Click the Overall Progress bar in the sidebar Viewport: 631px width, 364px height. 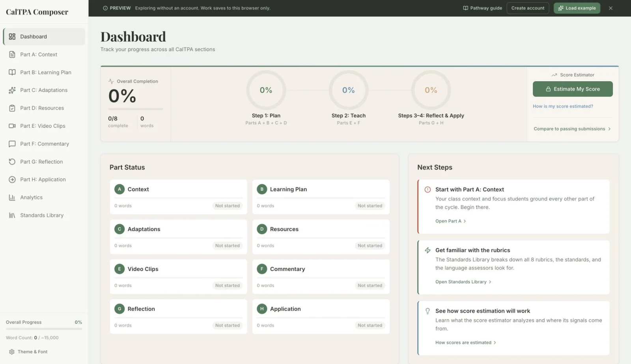(x=44, y=329)
